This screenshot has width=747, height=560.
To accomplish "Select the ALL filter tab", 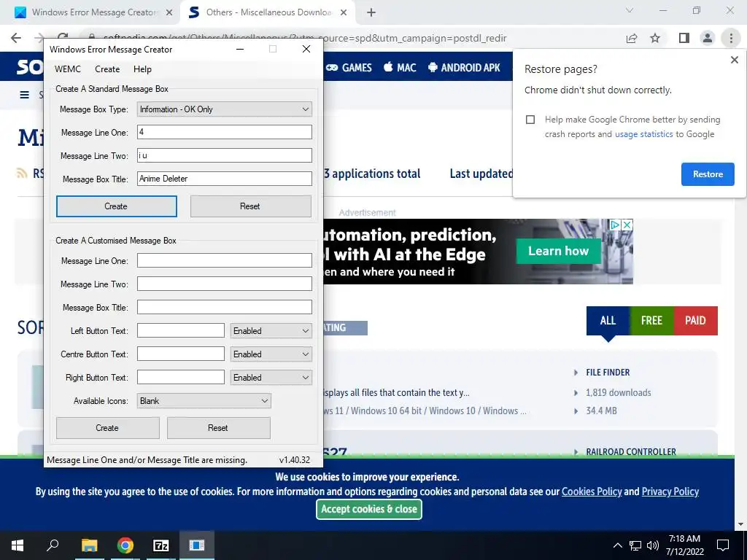I will pos(608,321).
